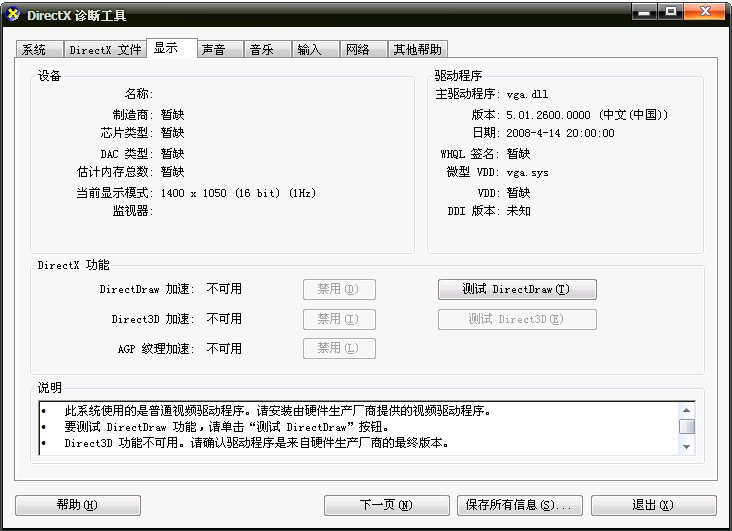Exit using the 退出 button

tap(653, 505)
